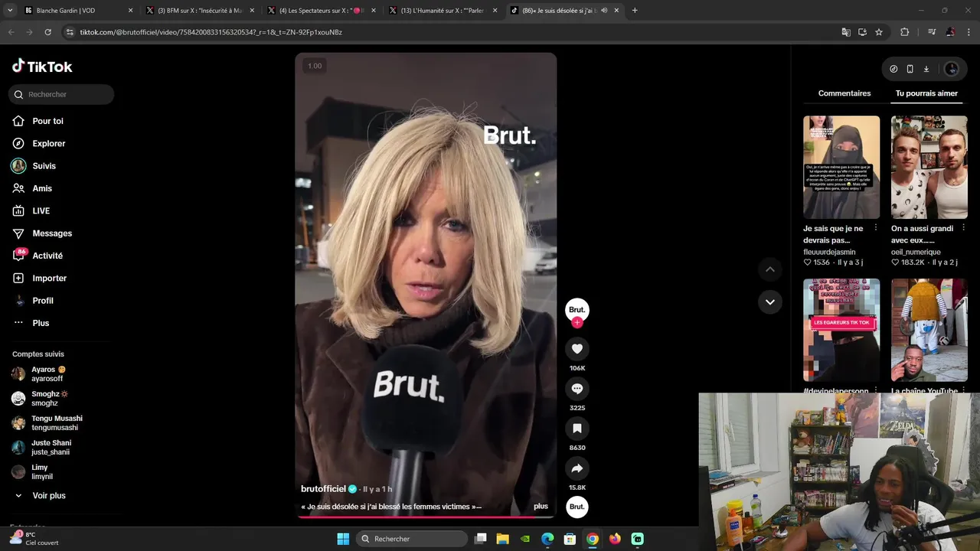
Task: Open TikTok profile avatar menu top right
Action: [x=952, y=69]
